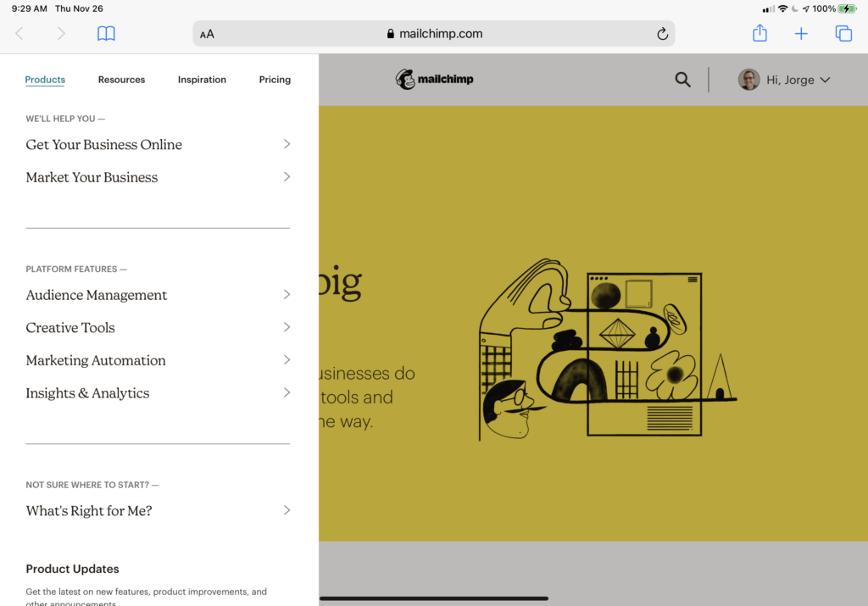Expand Get Your Business Online chevron

click(x=287, y=144)
